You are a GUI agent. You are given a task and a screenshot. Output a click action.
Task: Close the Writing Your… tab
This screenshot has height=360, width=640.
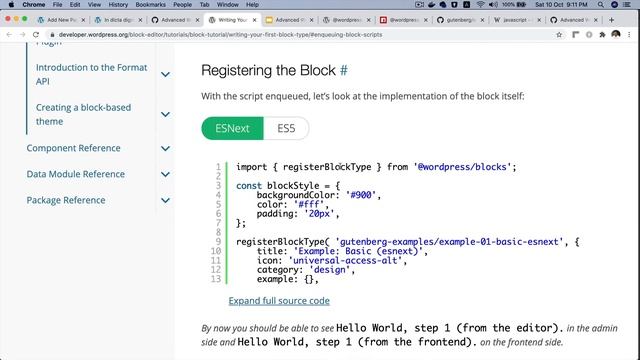(x=255, y=20)
